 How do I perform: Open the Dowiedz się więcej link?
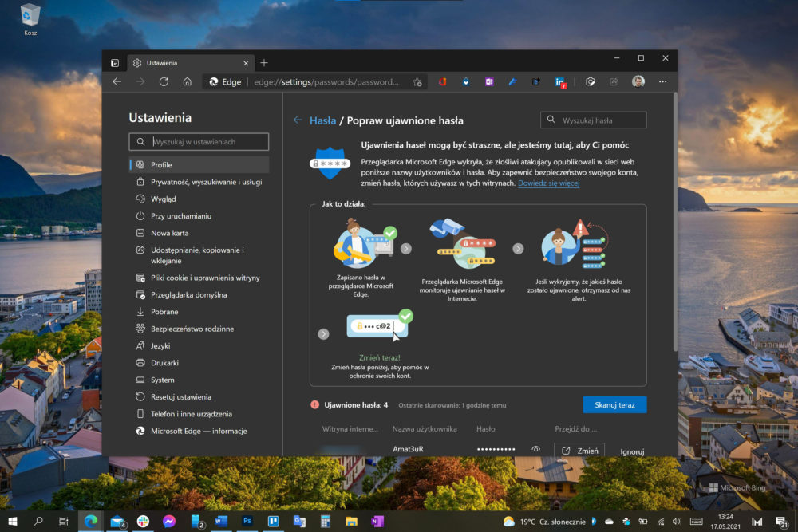point(549,183)
